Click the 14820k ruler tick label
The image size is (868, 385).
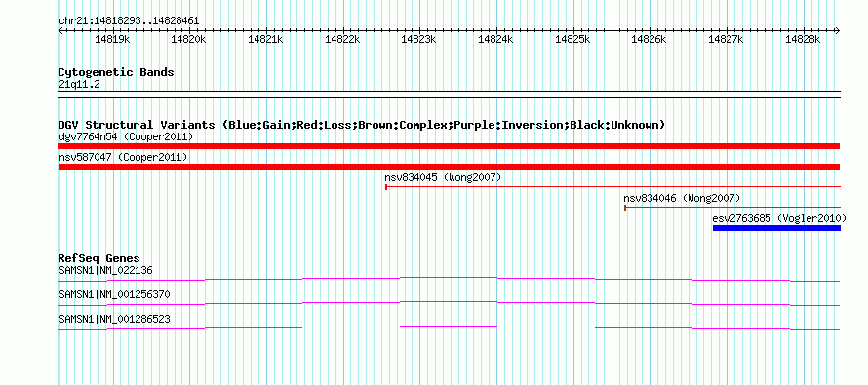point(189,39)
